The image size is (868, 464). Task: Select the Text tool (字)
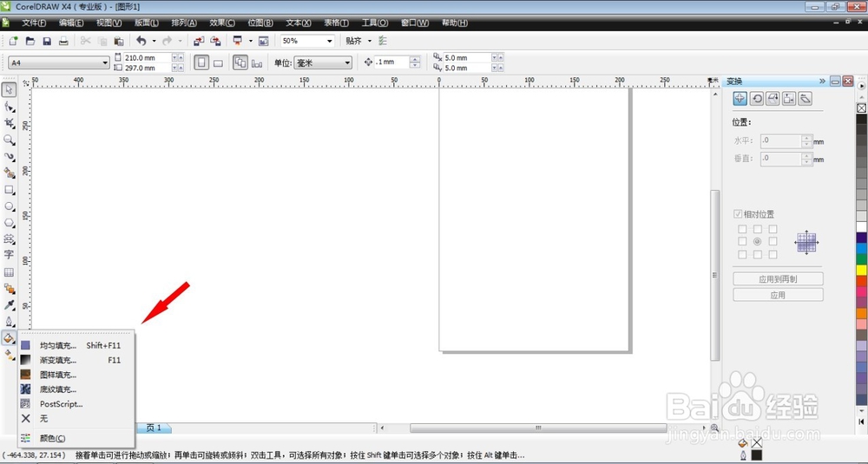pyautogui.click(x=10, y=254)
